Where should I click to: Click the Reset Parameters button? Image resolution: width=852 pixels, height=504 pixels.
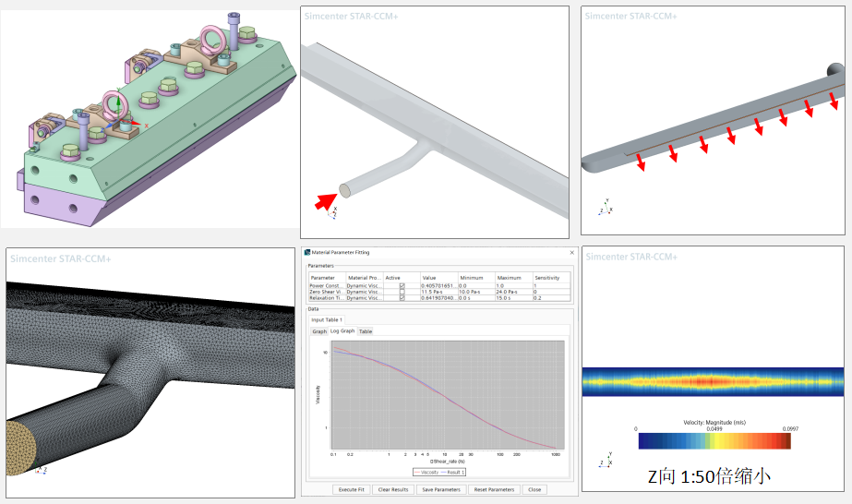coord(494,489)
